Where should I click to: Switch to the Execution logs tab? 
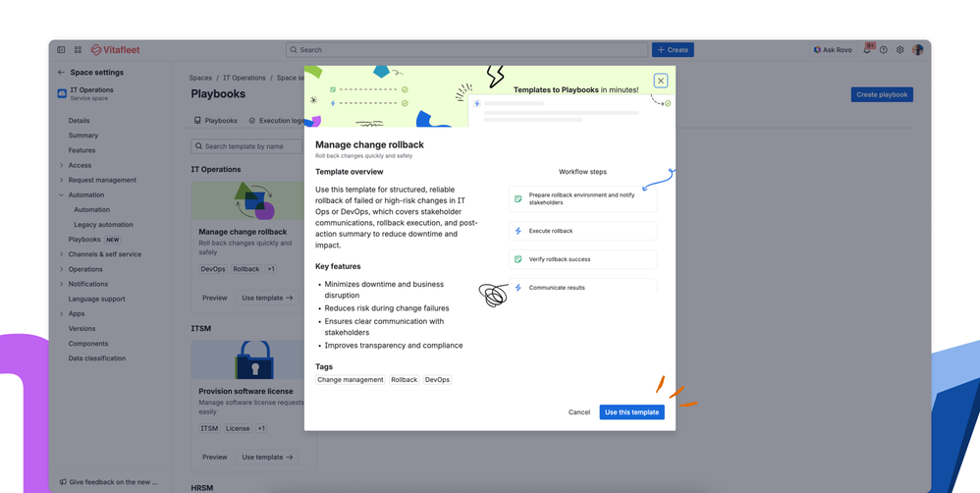(x=276, y=121)
